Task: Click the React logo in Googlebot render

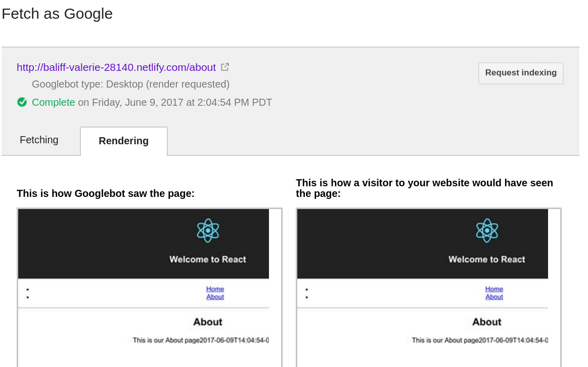Action: 208,231
